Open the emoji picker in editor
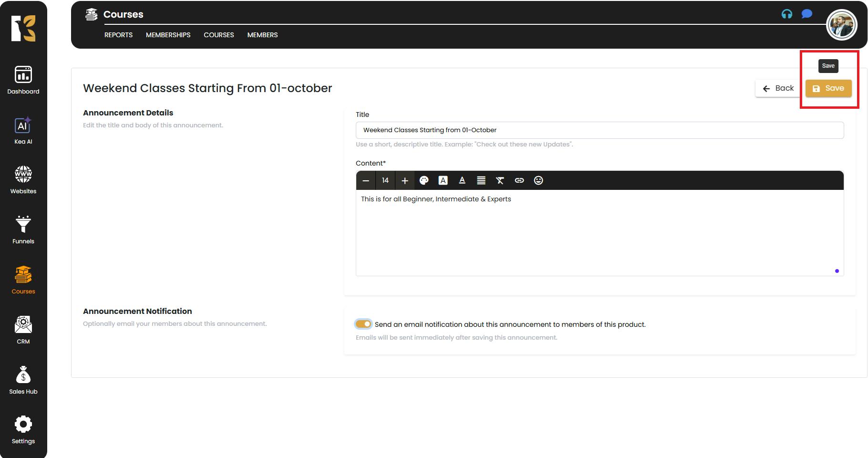This screenshot has height=458, width=868. coord(538,180)
